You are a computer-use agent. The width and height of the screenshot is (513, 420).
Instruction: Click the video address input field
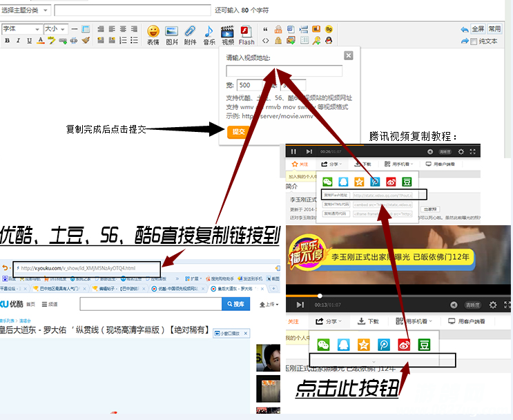point(284,71)
